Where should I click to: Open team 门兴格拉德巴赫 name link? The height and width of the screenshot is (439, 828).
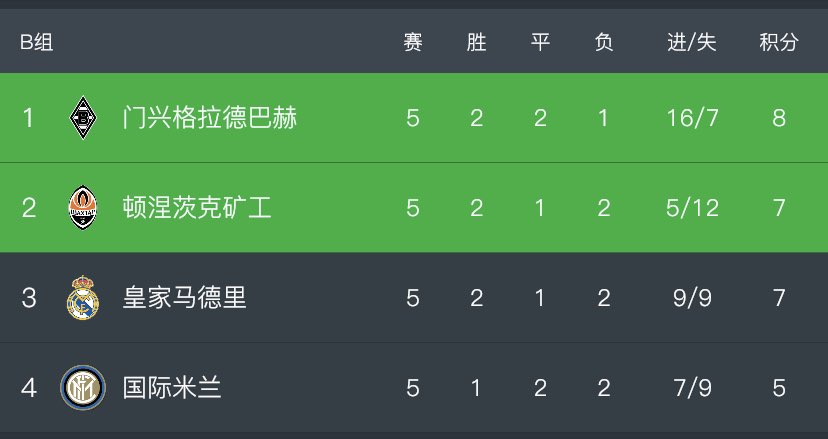click(x=209, y=118)
